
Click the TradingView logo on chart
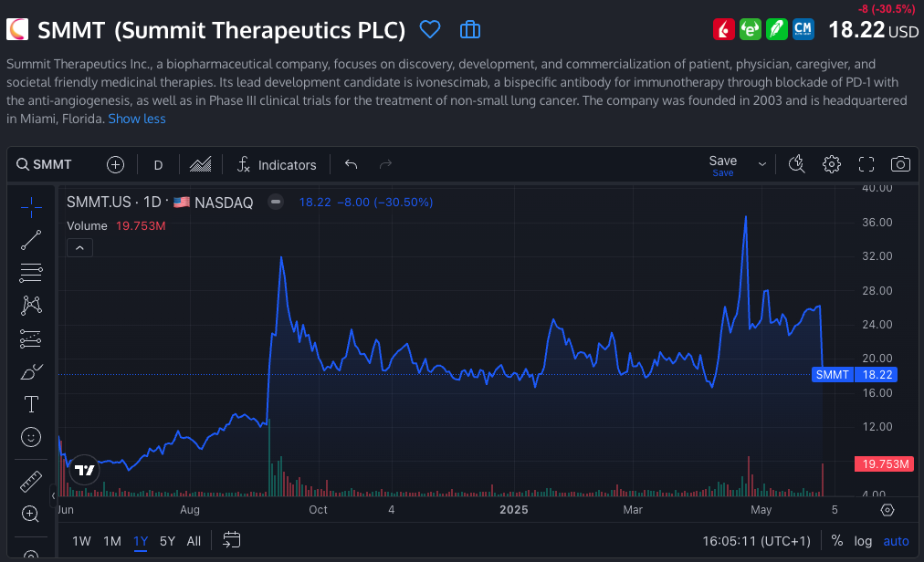point(84,470)
